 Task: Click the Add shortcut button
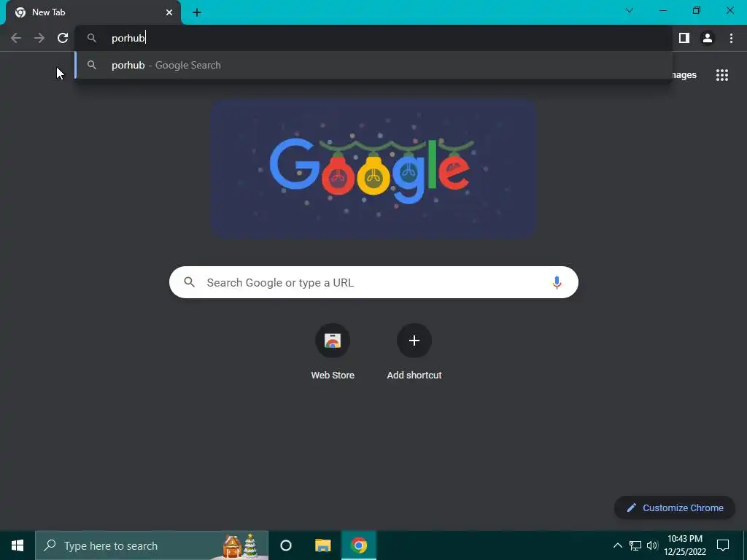coord(414,351)
